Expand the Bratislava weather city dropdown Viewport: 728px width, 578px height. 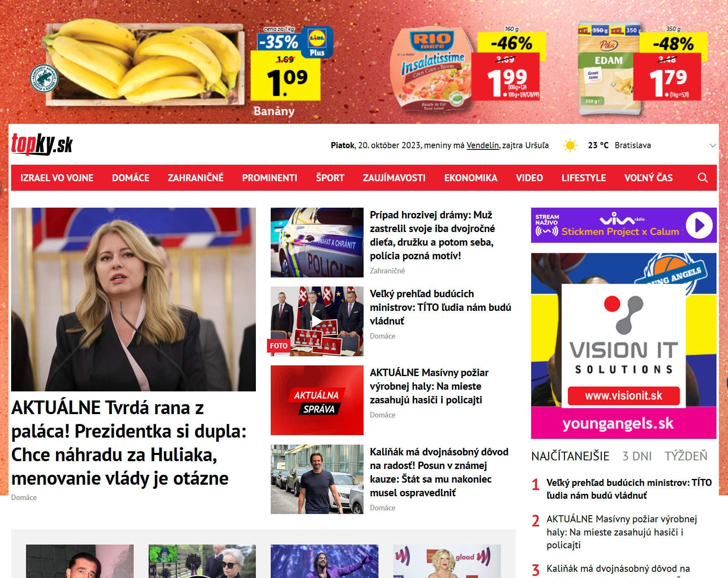[712, 145]
